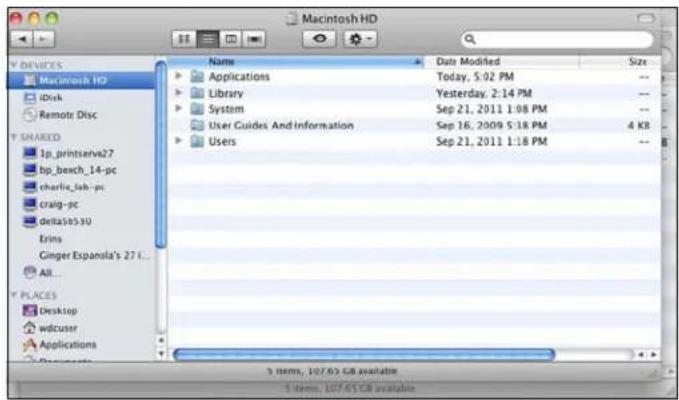
Task: Switch to icon view
Action: (x=184, y=39)
